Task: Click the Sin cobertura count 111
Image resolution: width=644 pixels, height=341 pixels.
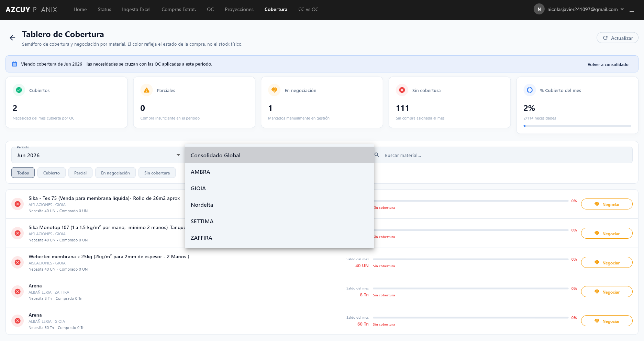Action: tap(402, 108)
